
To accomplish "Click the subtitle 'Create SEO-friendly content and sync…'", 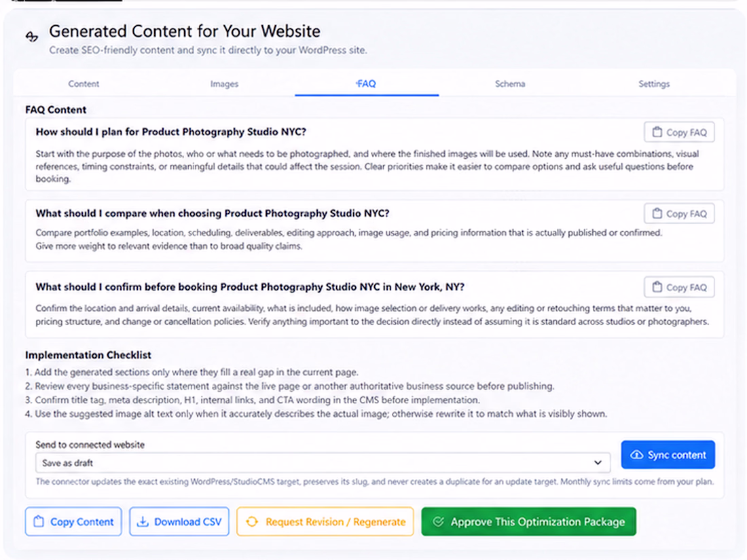I will 208,50.
